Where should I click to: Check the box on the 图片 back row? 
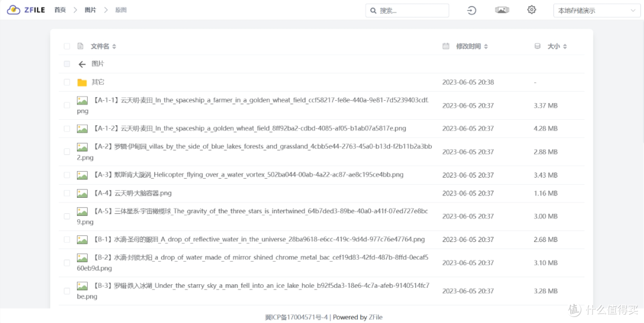(x=67, y=64)
